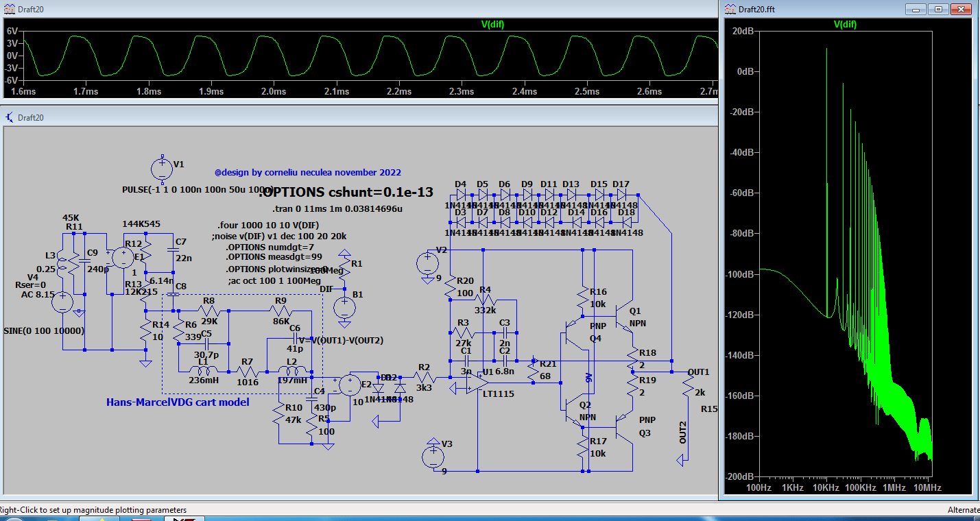The height and width of the screenshot is (521, 980).
Task: Select voltage source V1 symbol
Action: [x=162, y=169]
